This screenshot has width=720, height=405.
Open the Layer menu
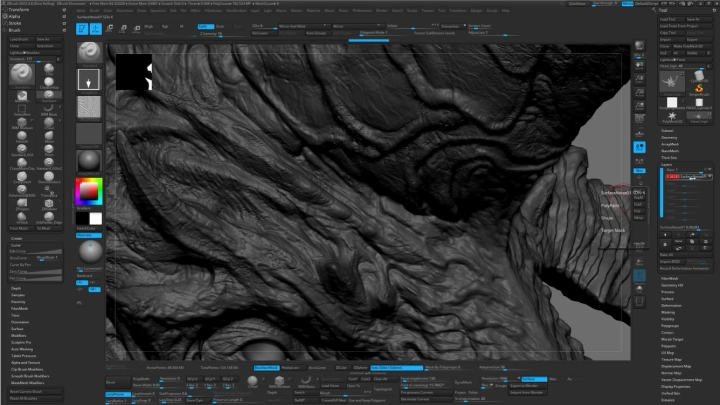click(255, 11)
